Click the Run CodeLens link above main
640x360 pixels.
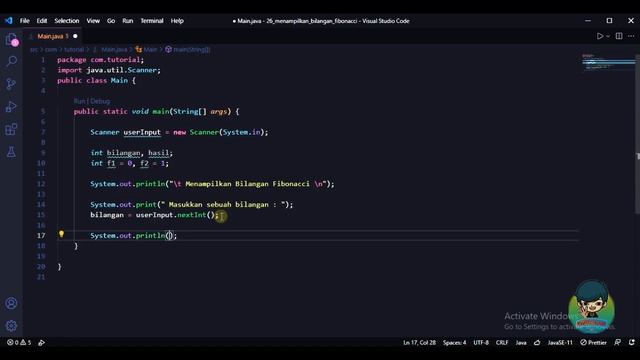point(79,101)
